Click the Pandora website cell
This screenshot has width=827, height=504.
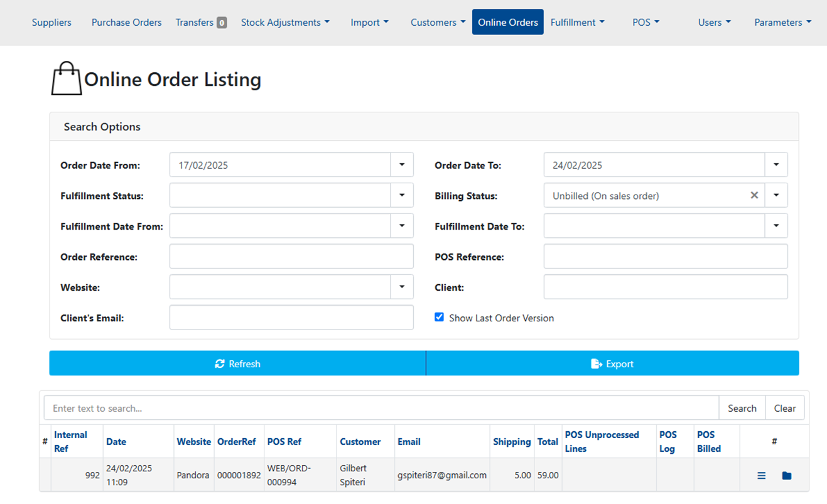click(193, 475)
